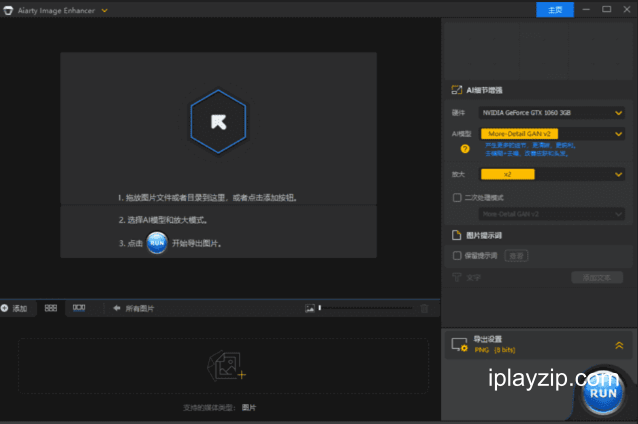The height and width of the screenshot is (424, 638).
Task: Maximize the window
Action: coord(606,9)
